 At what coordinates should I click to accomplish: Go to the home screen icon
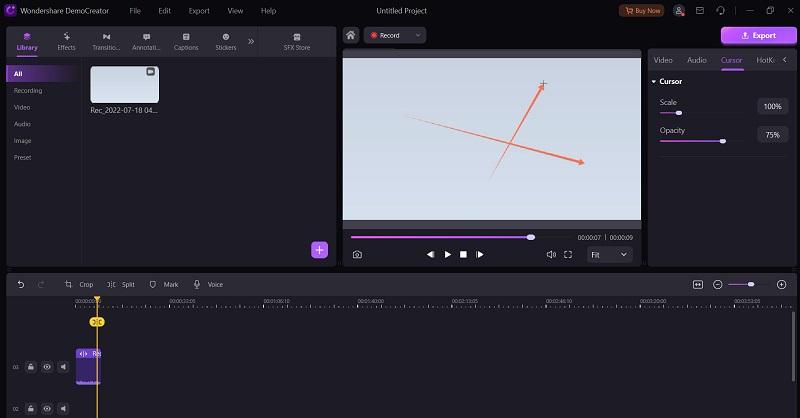click(x=351, y=35)
